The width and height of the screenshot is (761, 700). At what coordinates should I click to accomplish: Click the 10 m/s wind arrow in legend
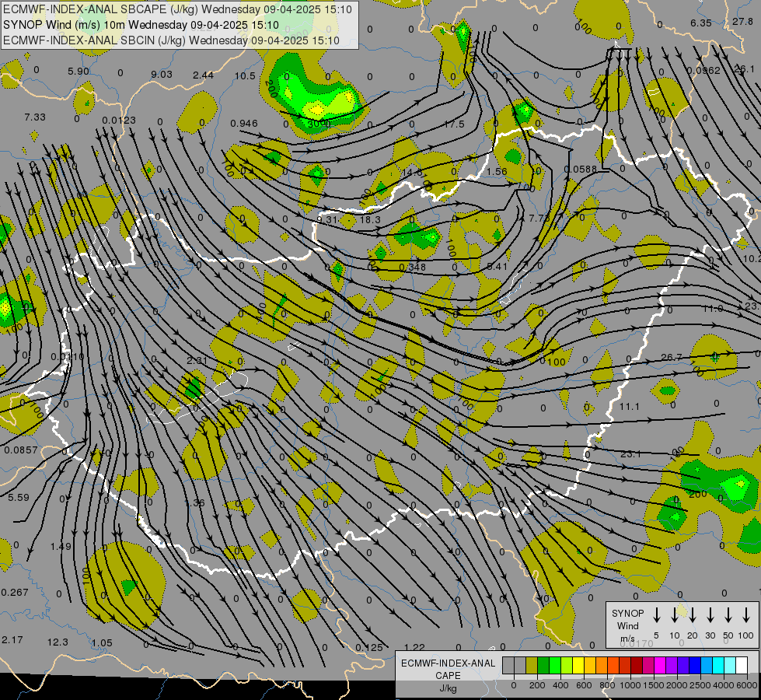coord(675,614)
